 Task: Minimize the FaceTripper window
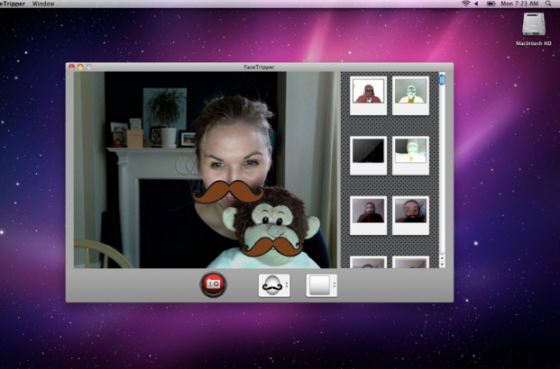(80, 67)
